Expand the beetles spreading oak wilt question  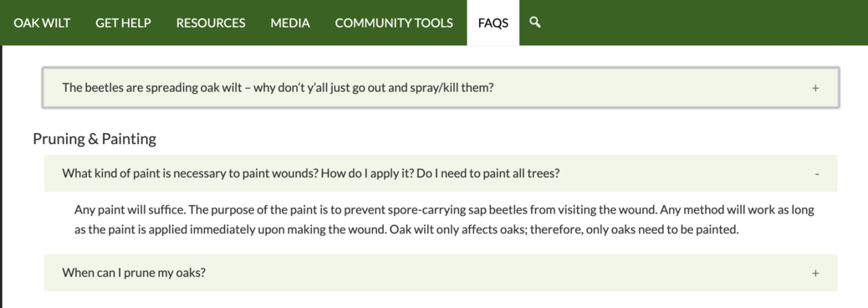click(x=441, y=88)
